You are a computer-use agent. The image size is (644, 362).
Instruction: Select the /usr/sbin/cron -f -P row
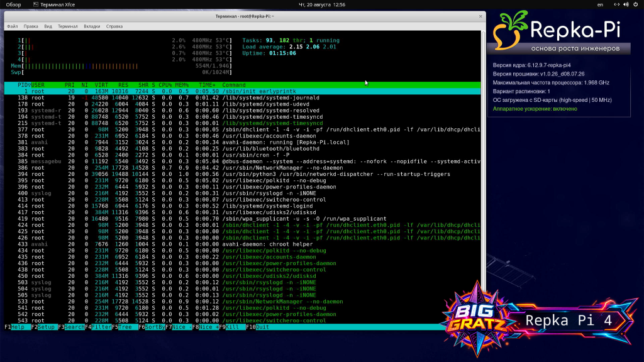click(x=242, y=155)
